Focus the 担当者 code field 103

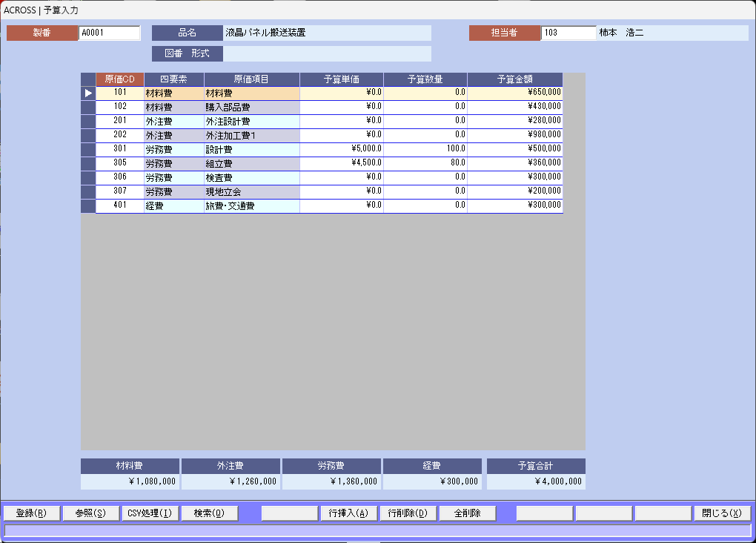click(568, 33)
